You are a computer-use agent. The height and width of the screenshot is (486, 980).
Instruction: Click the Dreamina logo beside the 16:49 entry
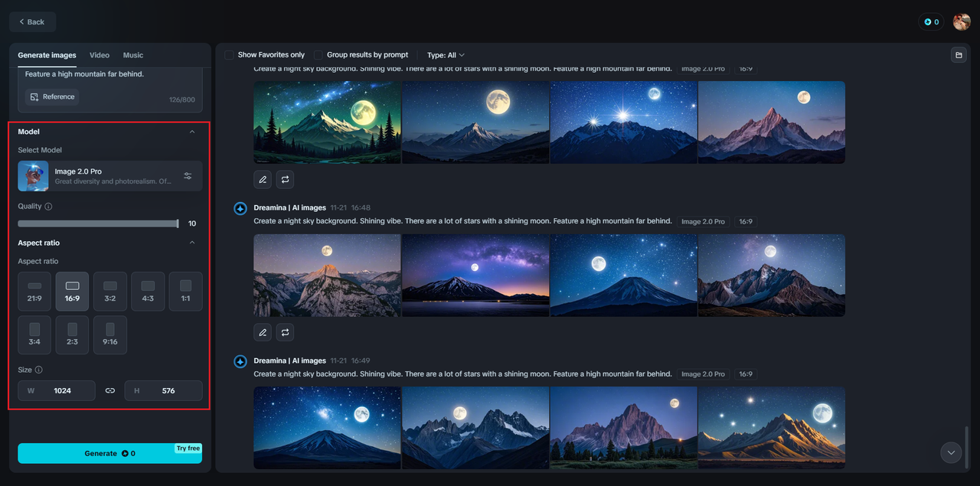(240, 361)
